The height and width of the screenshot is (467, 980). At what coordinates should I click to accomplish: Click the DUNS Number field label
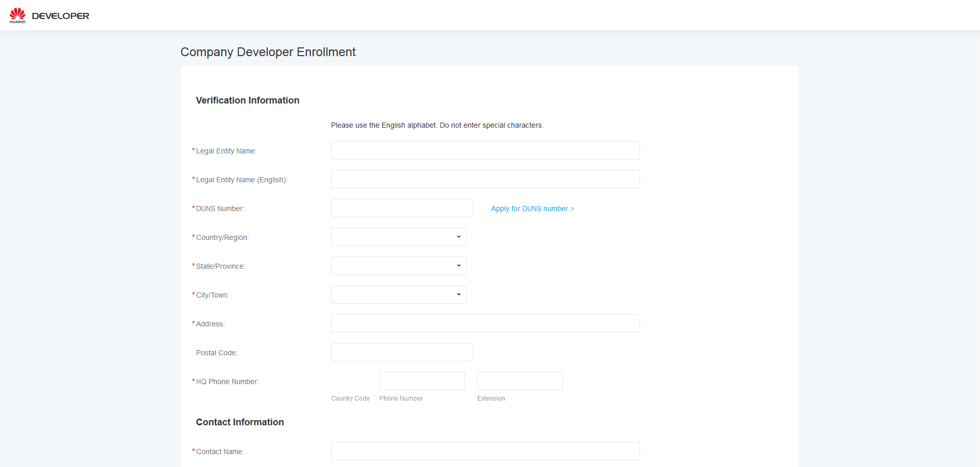pos(220,209)
